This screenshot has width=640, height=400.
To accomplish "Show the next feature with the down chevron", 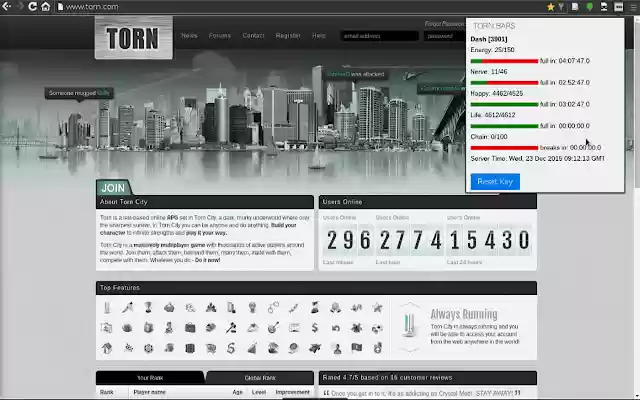I will (409, 350).
